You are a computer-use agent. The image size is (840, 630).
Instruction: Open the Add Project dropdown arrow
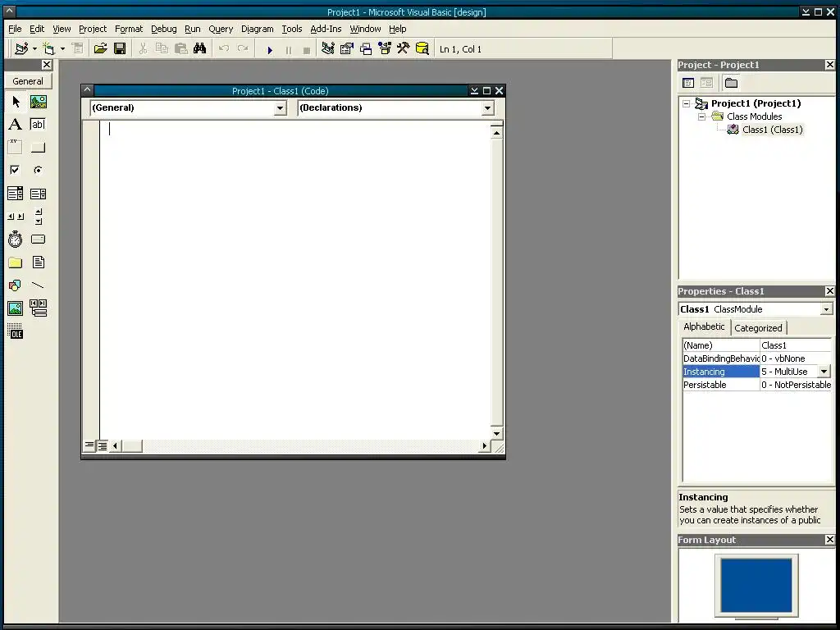(x=34, y=48)
